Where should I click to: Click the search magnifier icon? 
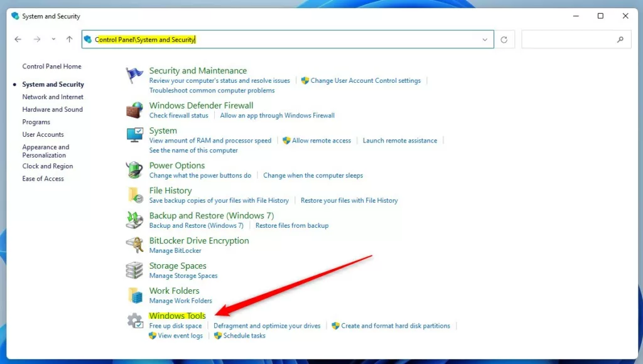click(x=620, y=40)
